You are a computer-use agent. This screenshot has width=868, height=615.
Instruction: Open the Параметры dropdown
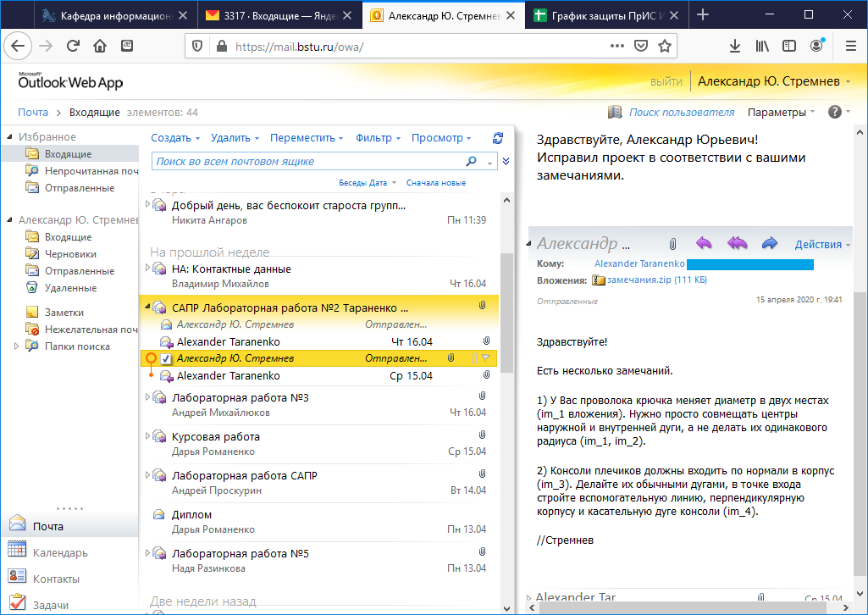[781, 113]
